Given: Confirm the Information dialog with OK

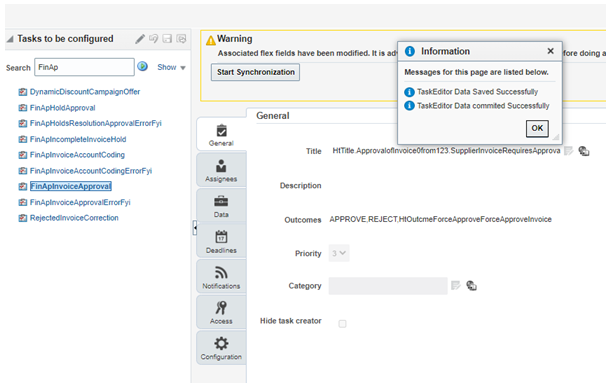Looking at the screenshot, I should coord(537,128).
